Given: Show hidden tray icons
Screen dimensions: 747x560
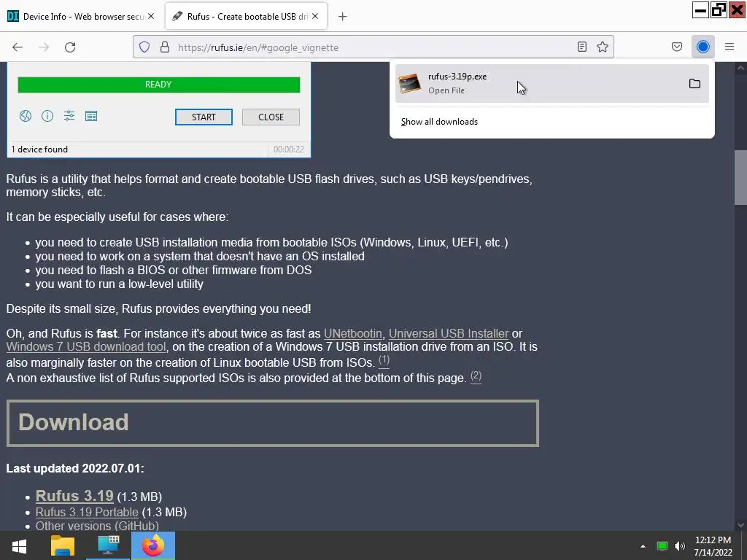Looking at the screenshot, I should tap(643, 546).
